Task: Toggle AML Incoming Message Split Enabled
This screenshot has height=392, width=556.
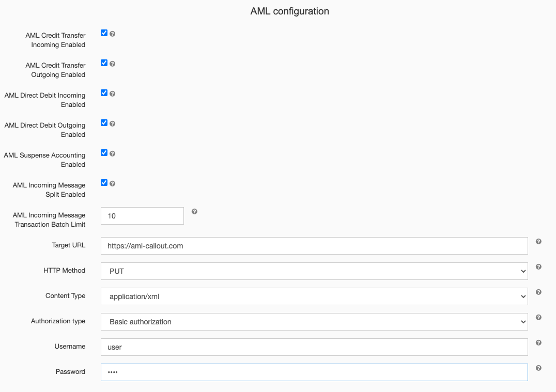Action: 104,182
